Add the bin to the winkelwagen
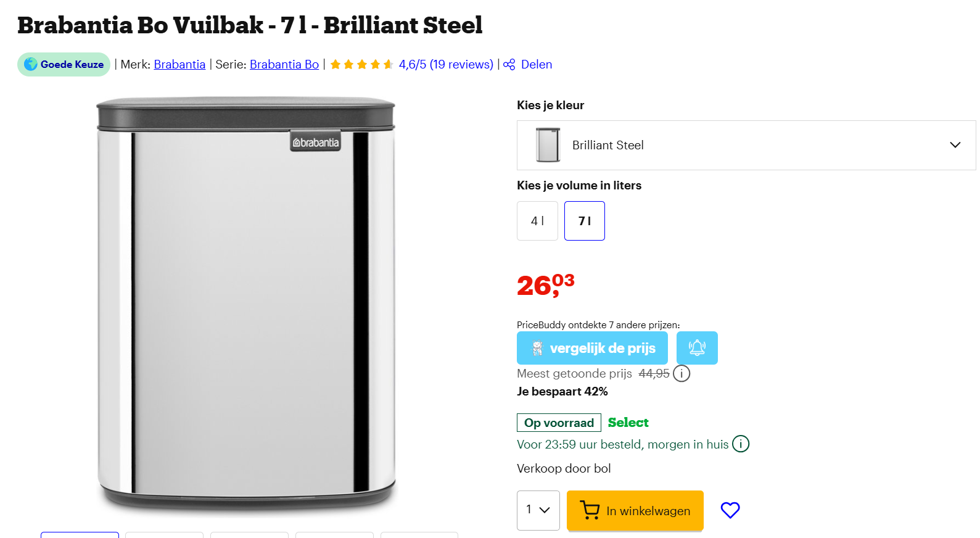This screenshot has height=538, width=980. 635,510
